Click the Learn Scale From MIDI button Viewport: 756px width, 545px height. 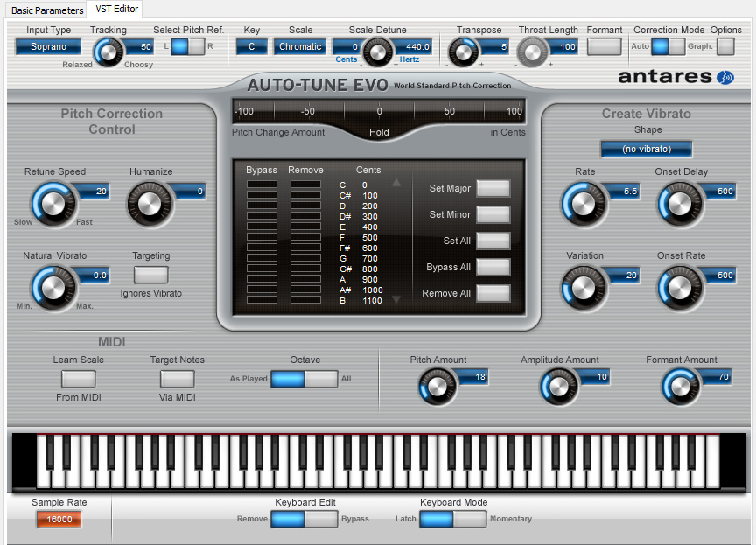click(79, 379)
